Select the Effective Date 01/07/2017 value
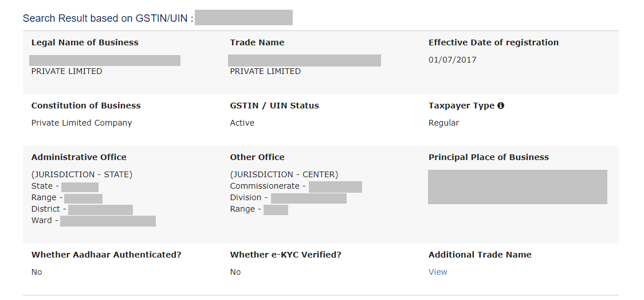The width and height of the screenshot is (644, 300). [452, 60]
